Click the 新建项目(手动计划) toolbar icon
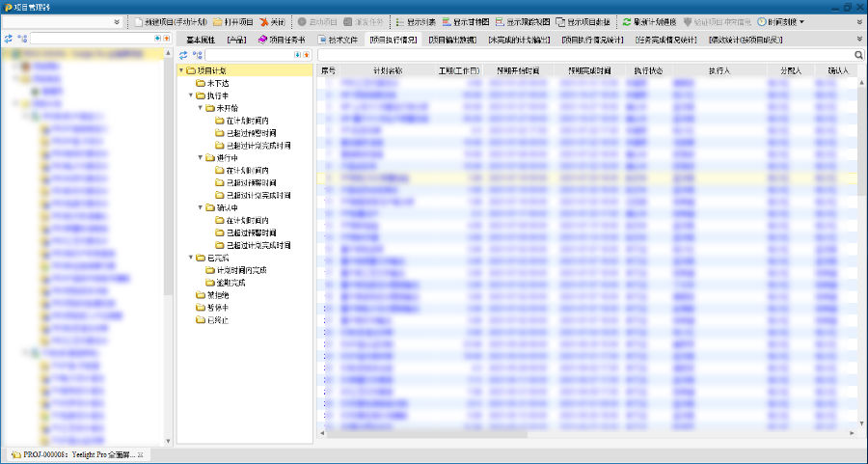The height and width of the screenshot is (464, 868). pos(140,22)
